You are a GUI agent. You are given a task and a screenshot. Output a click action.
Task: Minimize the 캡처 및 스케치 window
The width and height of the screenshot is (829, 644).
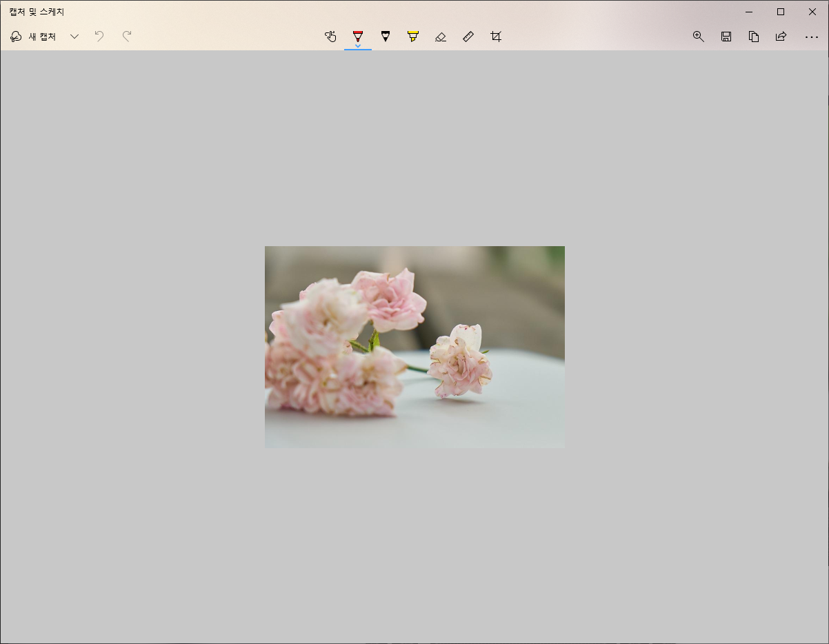749,12
